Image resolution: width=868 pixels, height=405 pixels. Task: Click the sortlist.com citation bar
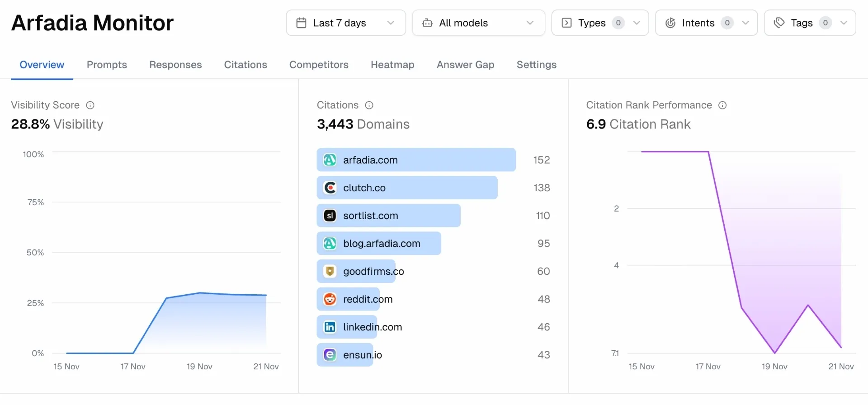pyautogui.click(x=389, y=216)
